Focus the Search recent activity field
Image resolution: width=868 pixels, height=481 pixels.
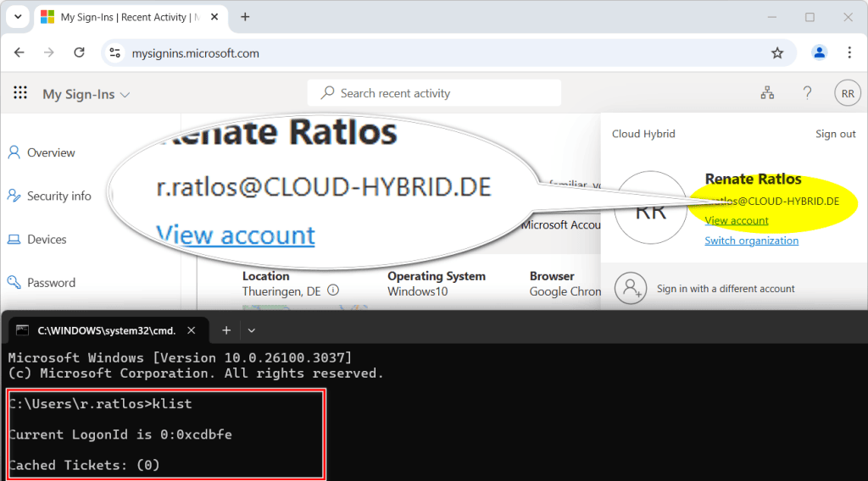[x=434, y=93]
